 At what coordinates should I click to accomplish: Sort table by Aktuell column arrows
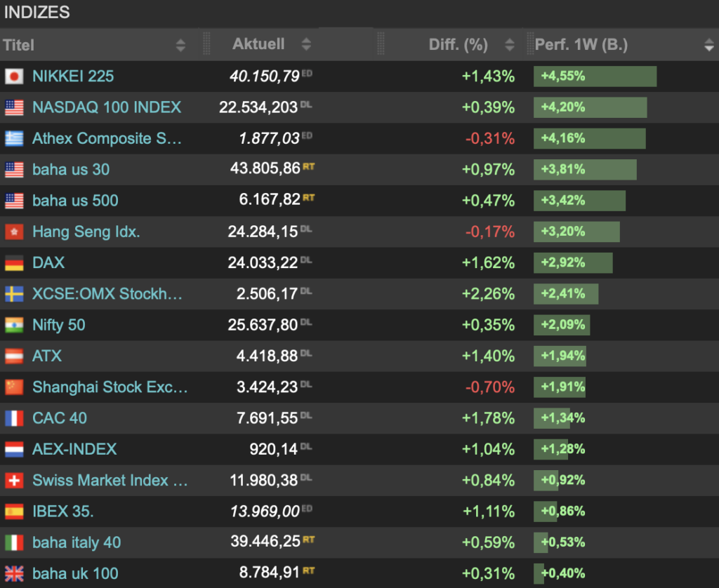(306, 44)
